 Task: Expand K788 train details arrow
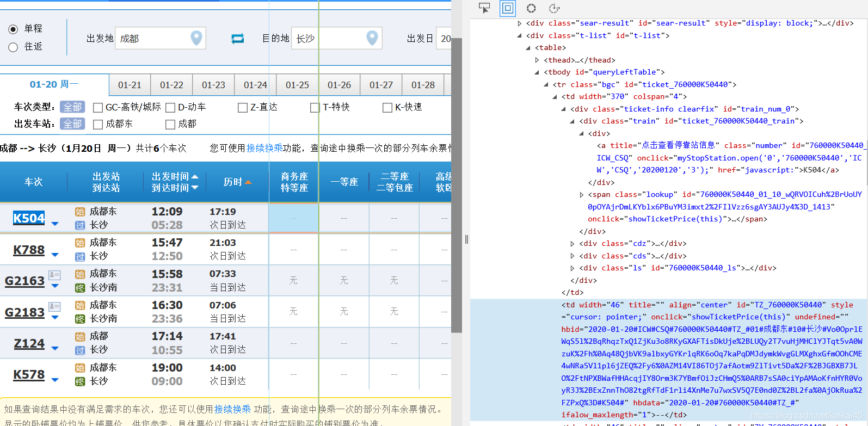[55, 255]
